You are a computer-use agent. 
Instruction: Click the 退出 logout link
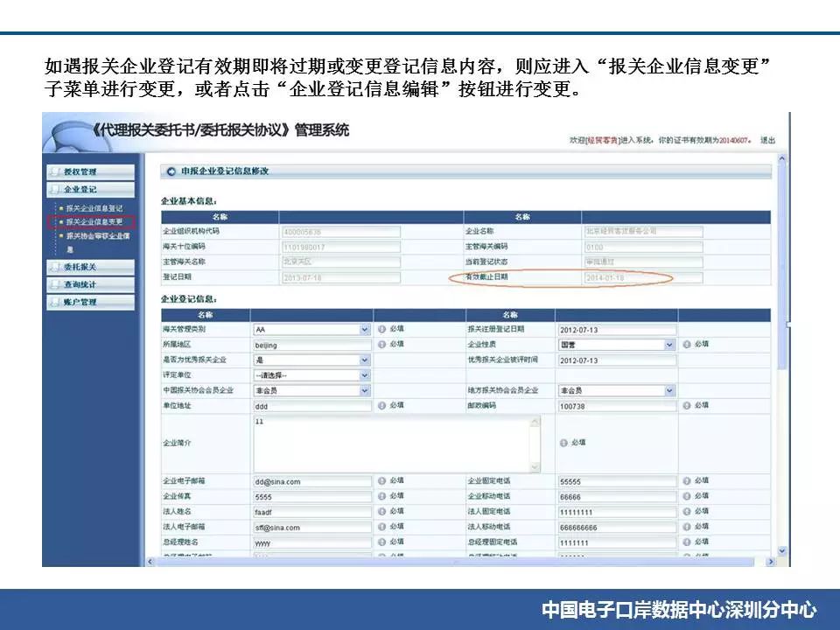coord(766,140)
